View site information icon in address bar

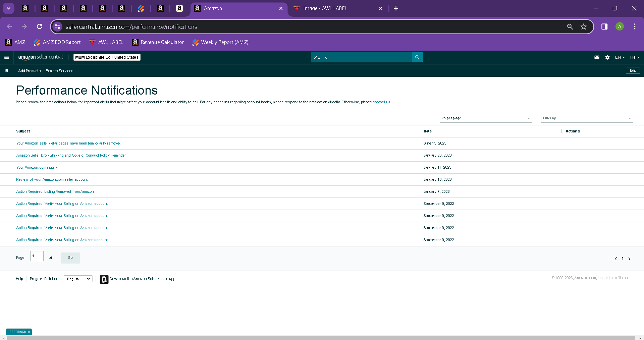(x=58, y=26)
